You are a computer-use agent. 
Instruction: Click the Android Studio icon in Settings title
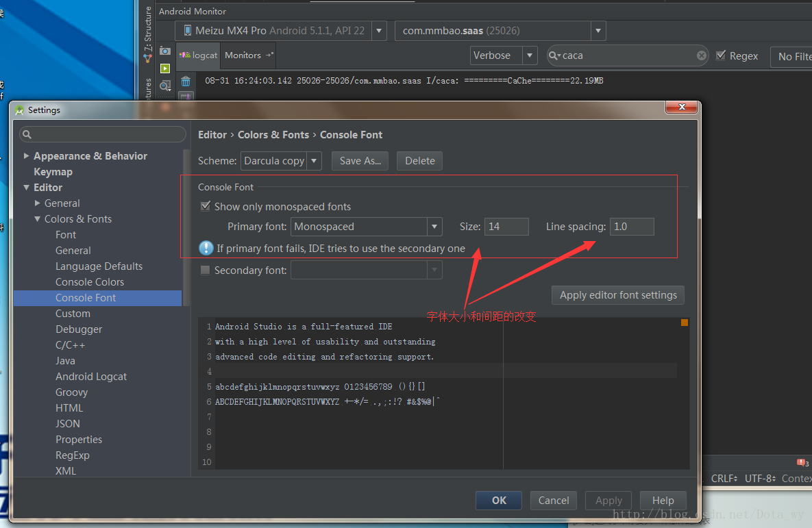(20, 110)
